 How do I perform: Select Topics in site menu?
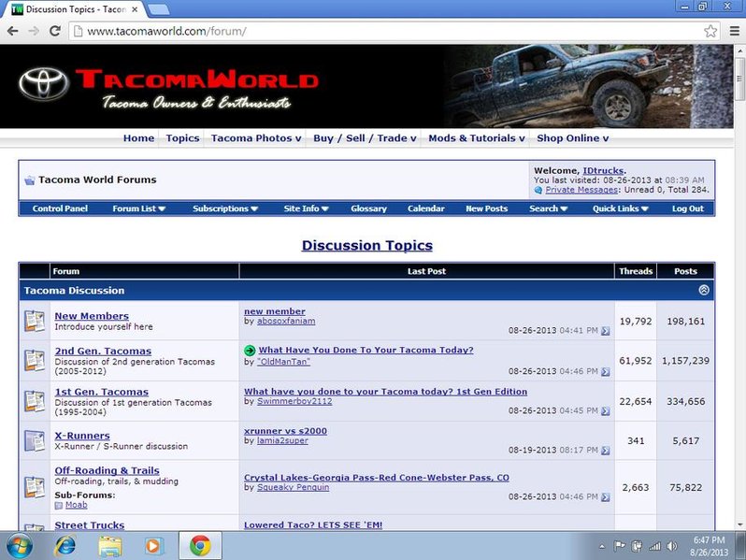click(x=182, y=138)
